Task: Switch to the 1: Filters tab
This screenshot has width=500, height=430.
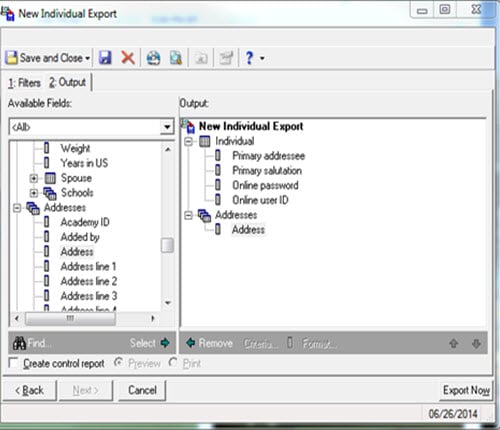Action: 24,83
